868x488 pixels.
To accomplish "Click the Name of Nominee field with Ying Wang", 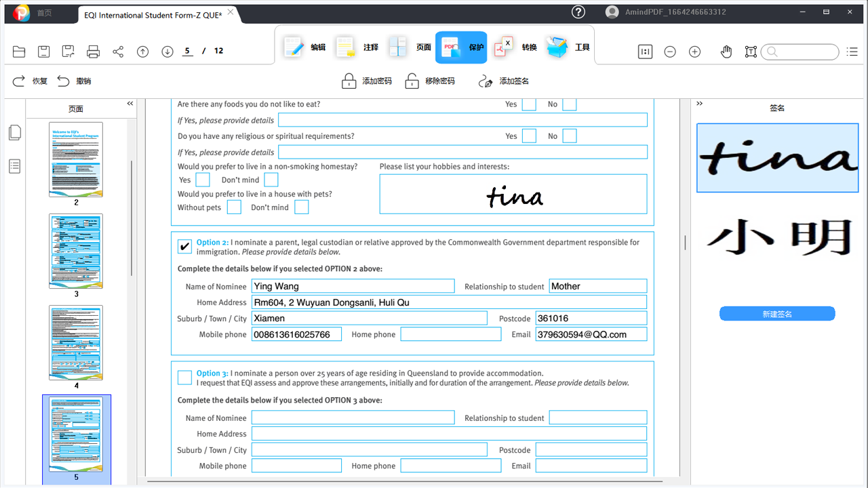I will coord(353,286).
